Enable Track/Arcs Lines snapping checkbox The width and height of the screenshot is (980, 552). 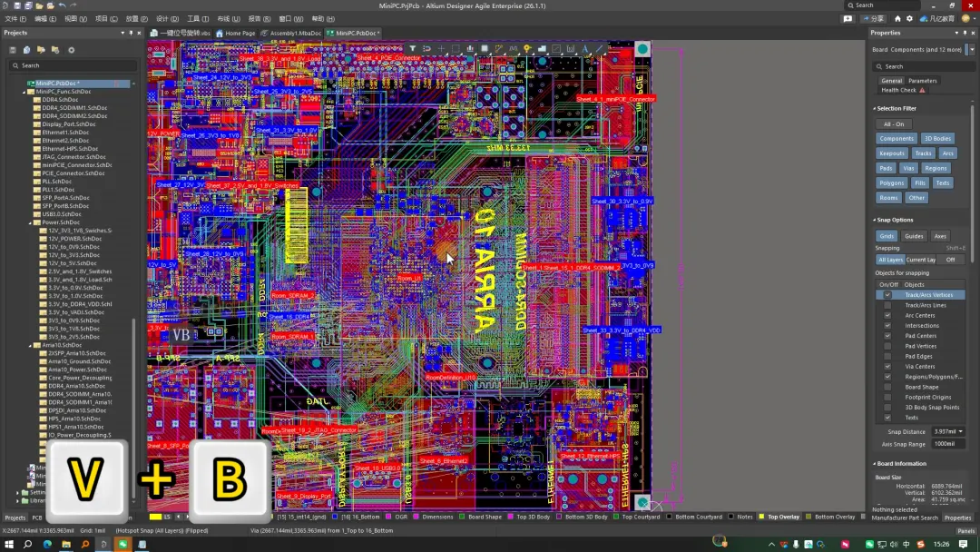click(887, 305)
